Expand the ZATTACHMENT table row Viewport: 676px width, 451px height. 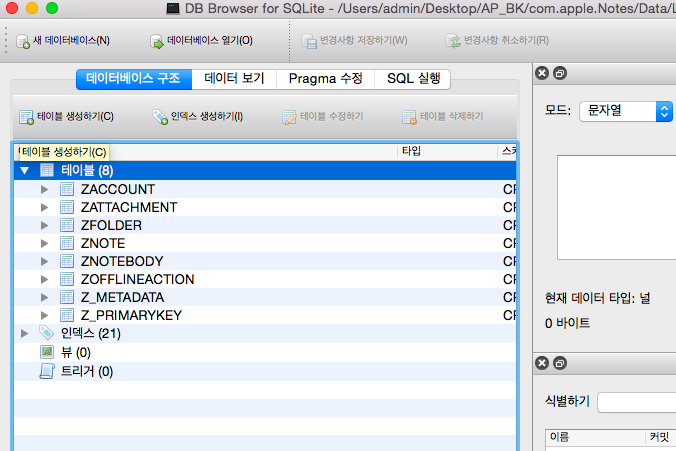point(44,207)
